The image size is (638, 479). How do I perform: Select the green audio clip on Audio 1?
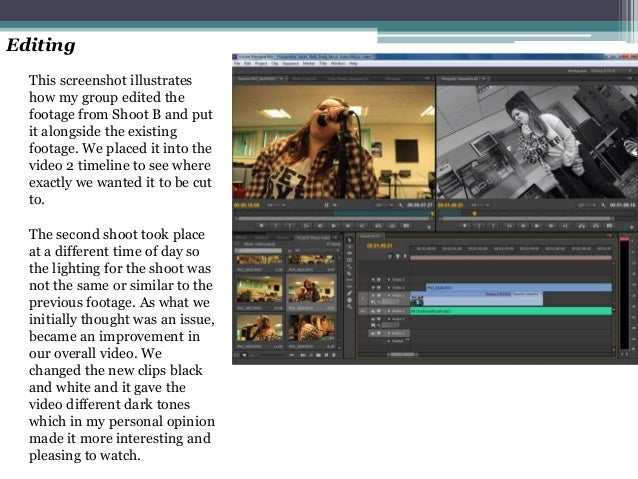(x=511, y=311)
